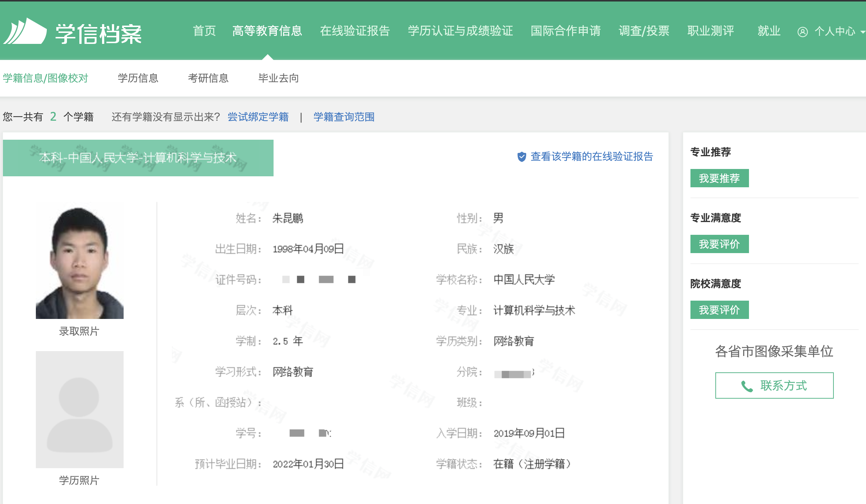866x504 pixels.
Task: Click the 各省市图像采集单位 heading
Action: click(x=774, y=351)
